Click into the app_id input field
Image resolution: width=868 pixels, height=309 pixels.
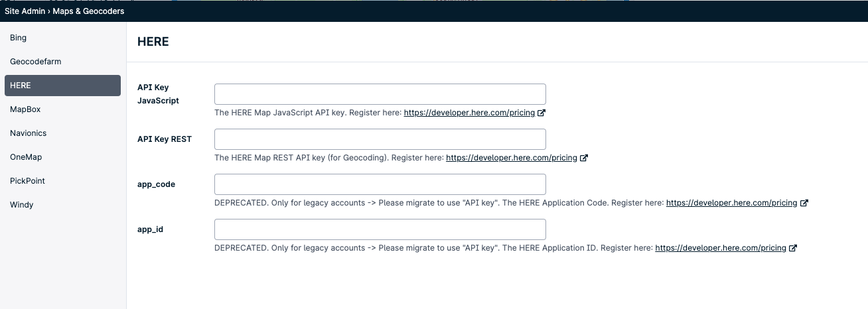click(380, 229)
